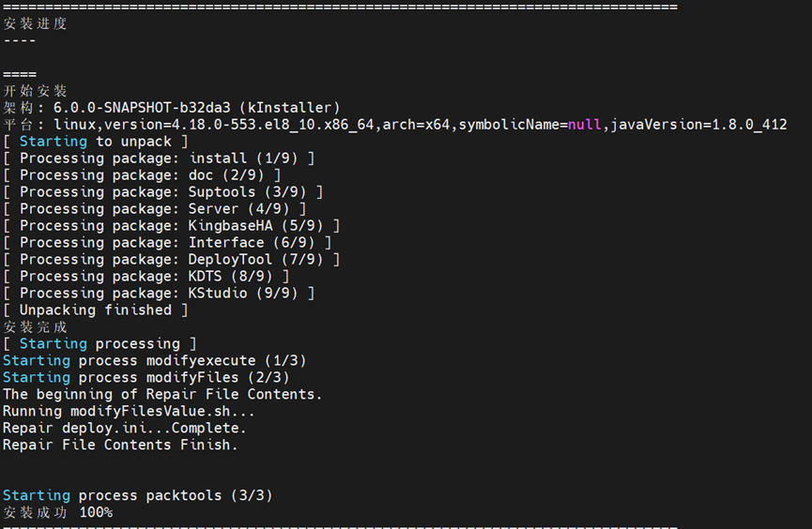Click the '安装成功 100%' progress line
Screen dimensions: 812x529
58,513
